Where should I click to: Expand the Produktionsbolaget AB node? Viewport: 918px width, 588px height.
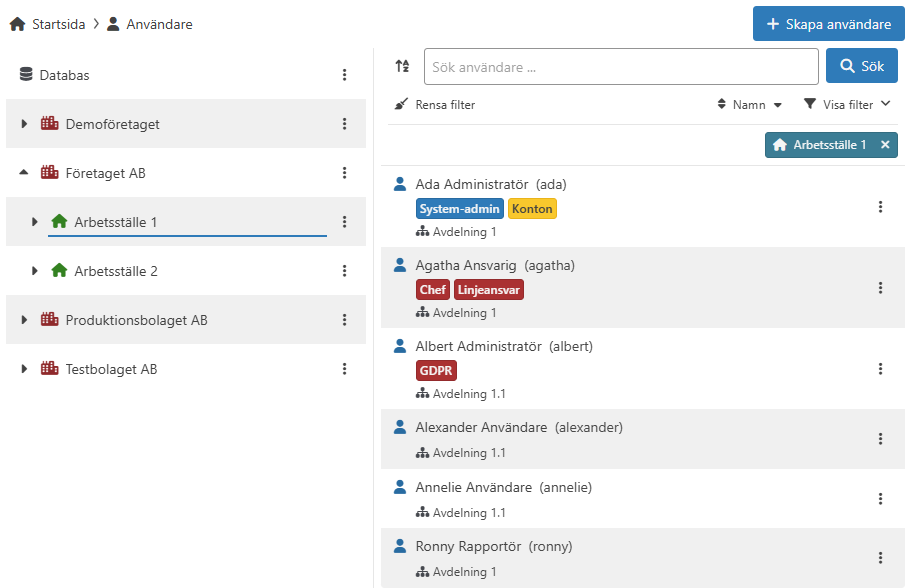(24, 320)
